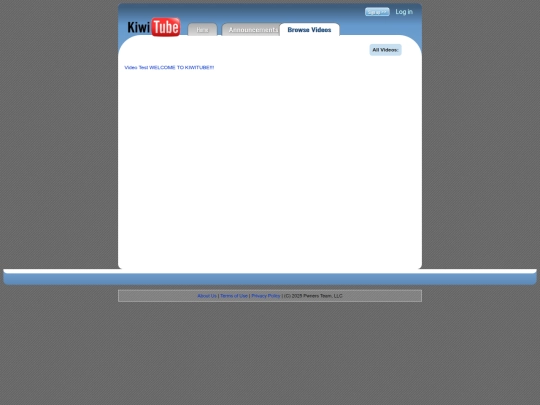Select the Browse Videos tab
This screenshot has width=540, height=405.
coord(309,30)
